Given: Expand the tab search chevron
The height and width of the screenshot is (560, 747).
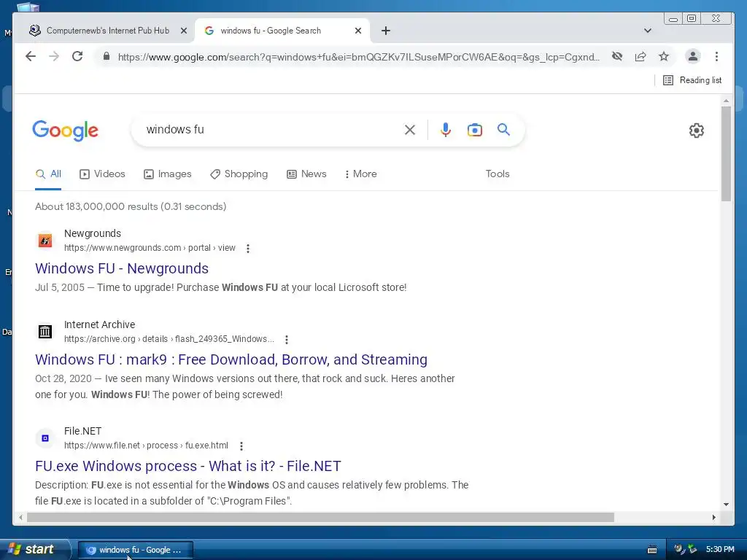Looking at the screenshot, I should (x=648, y=31).
